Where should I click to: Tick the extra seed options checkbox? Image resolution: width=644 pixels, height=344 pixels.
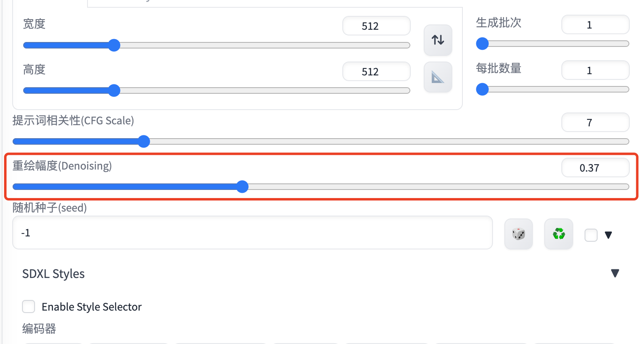click(591, 235)
